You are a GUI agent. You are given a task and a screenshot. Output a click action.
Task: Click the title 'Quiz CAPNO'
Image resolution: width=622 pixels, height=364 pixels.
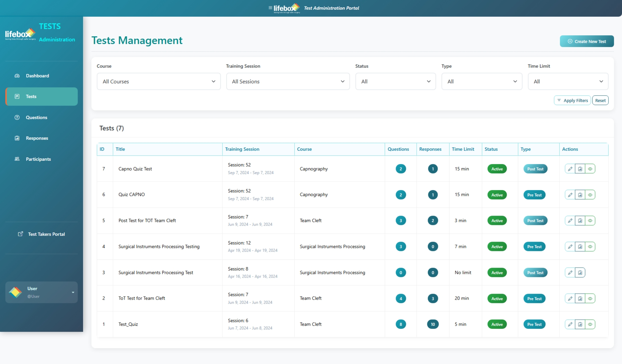(x=132, y=195)
